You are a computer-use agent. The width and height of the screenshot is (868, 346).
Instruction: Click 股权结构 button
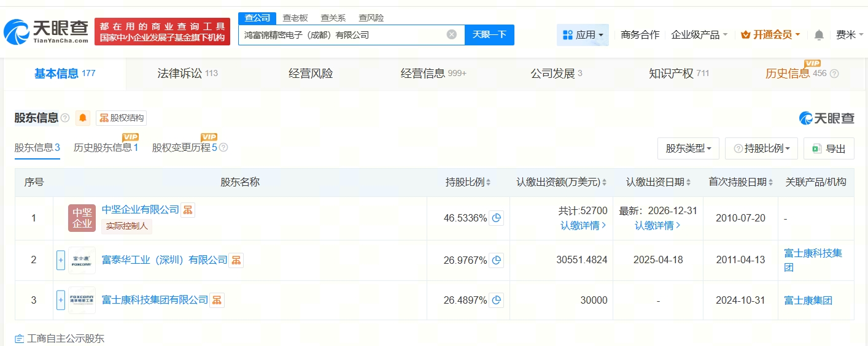click(121, 118)
